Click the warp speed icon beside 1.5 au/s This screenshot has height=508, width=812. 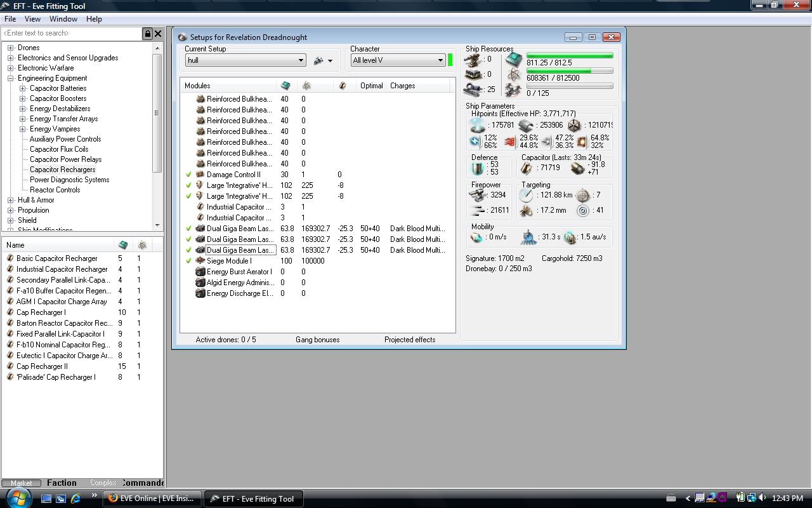click(570, 237)
